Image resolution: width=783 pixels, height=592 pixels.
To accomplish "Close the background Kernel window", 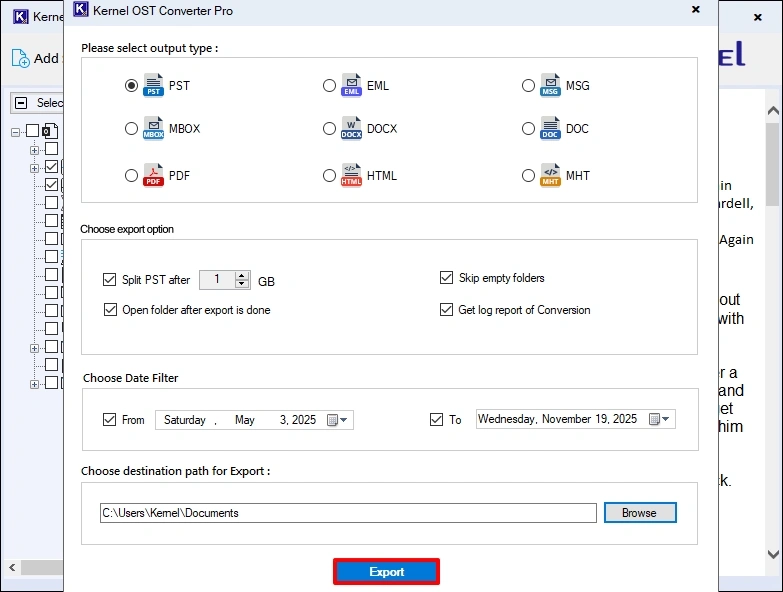I will point(758,17).
